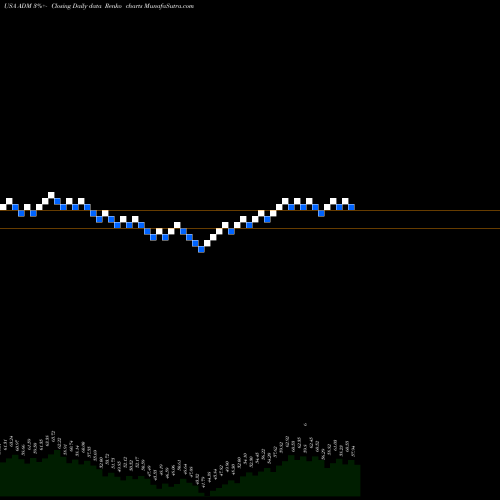Click the lower orange horizontal level line
The width and height of the screenshot is (500, 500).
tap(250, 228)
